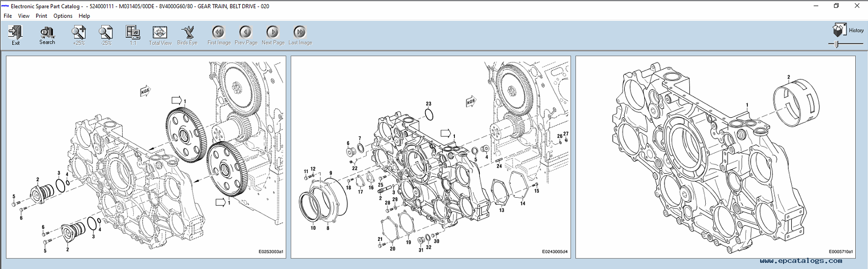The height and width of the screenshot is (269, 868).
Task: Click the Total View icon
Action: tap(160, 34)
